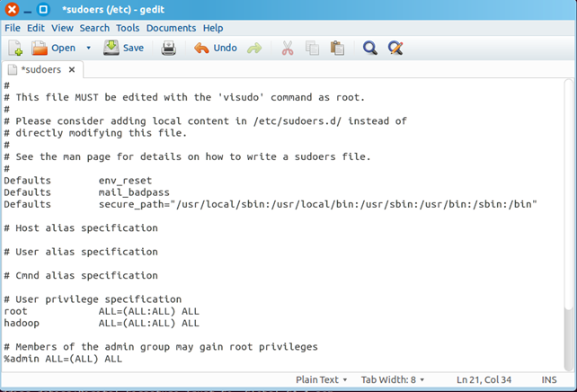Open Find with the magnifier icon
Screen dimensions: 577x392
(x=369, y=48)
